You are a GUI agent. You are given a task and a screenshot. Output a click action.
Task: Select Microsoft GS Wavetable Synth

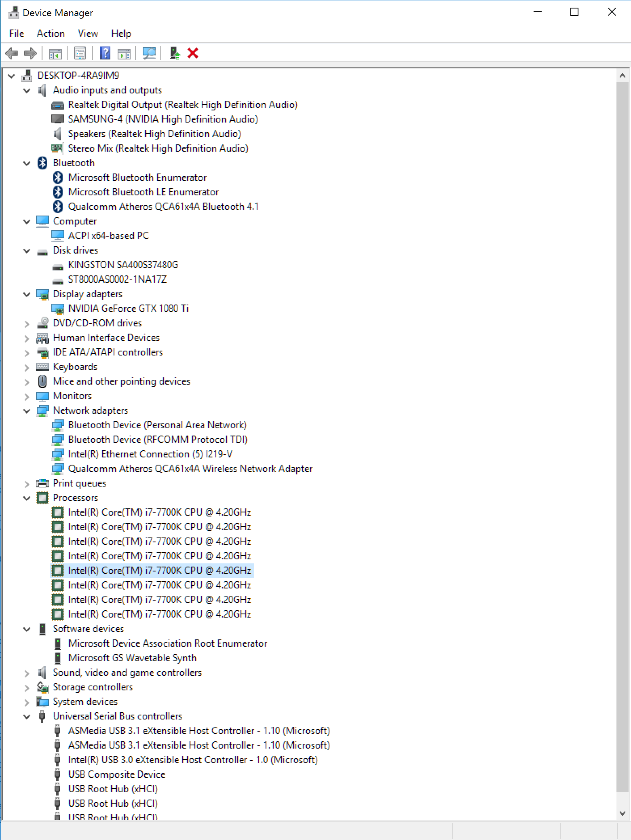click(x=132, y=658)
